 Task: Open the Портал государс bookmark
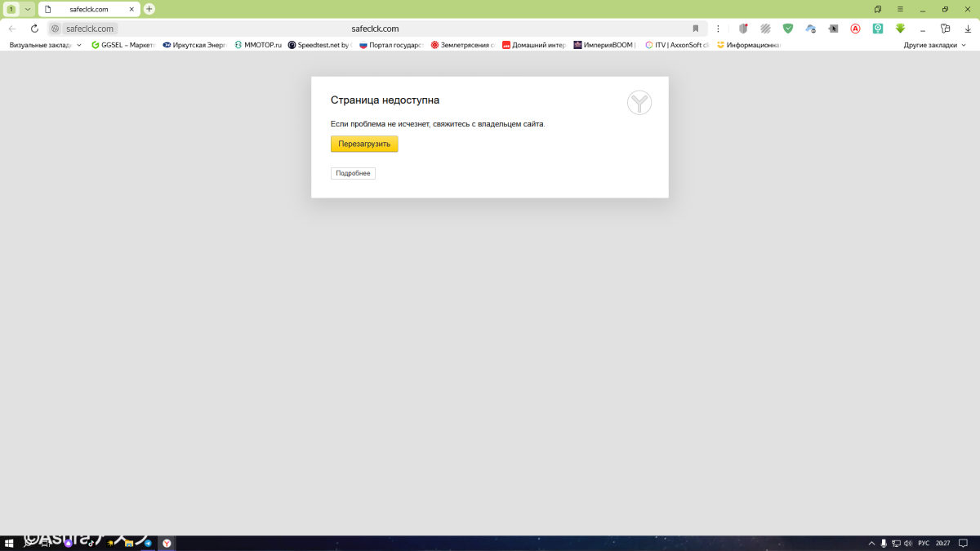coord(390,45)
